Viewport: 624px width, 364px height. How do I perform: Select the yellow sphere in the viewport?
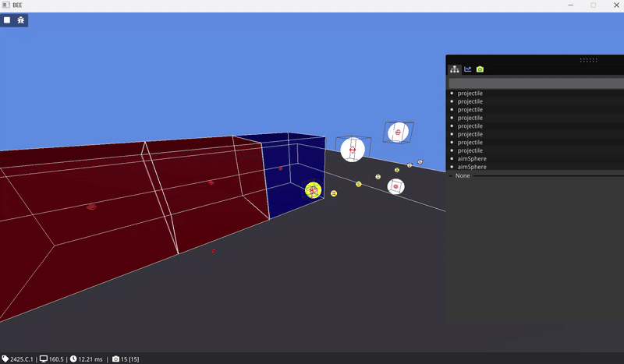pos(313,190)
